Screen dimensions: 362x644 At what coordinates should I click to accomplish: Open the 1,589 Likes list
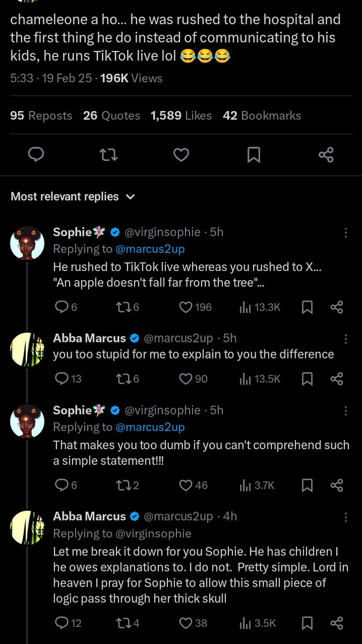click(x=181, y=115)
